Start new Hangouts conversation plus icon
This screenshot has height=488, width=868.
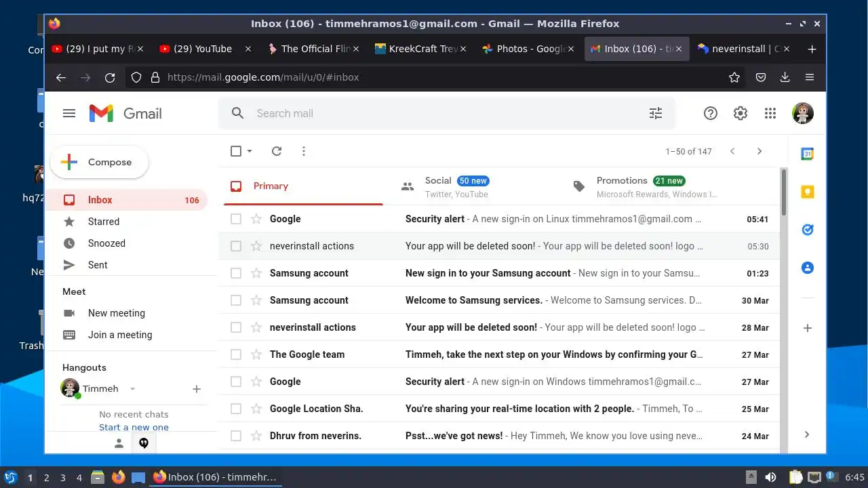(197, 389)
